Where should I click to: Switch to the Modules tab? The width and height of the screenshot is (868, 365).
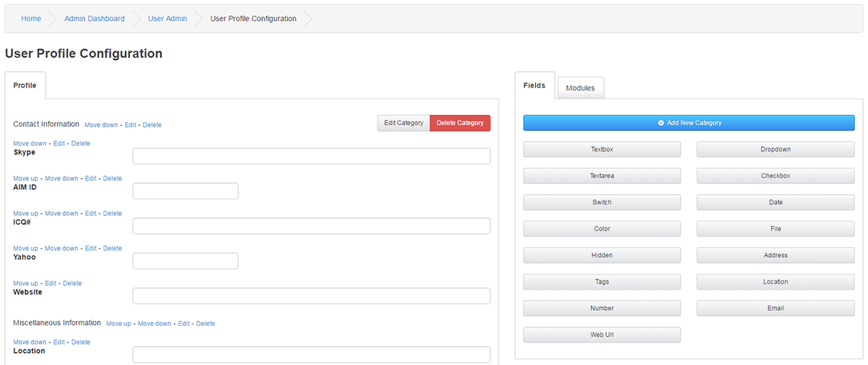[580, 88]
